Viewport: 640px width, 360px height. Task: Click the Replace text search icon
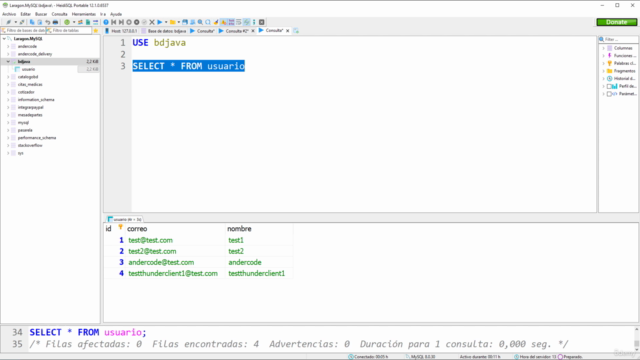click(208, 22)
